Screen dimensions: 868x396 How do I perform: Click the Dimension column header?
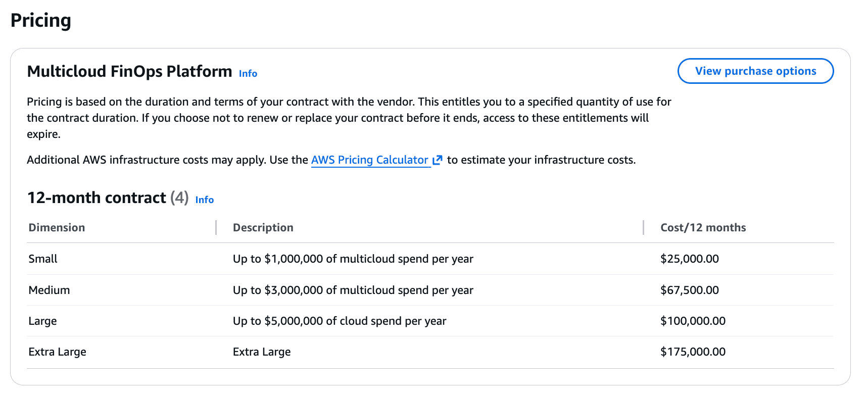(x=57, y=227)
